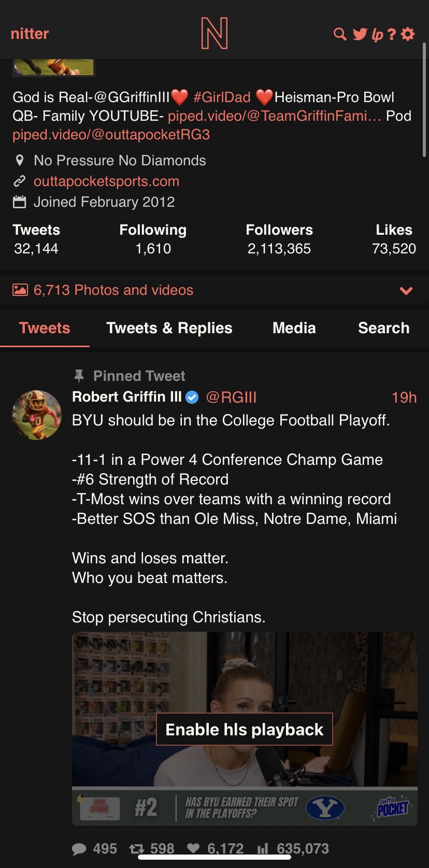Image resolution: width=429 pixels, height=868 pixels.
Task: Click the retweet icon showing 598
Action: click(x=137, y=849)
